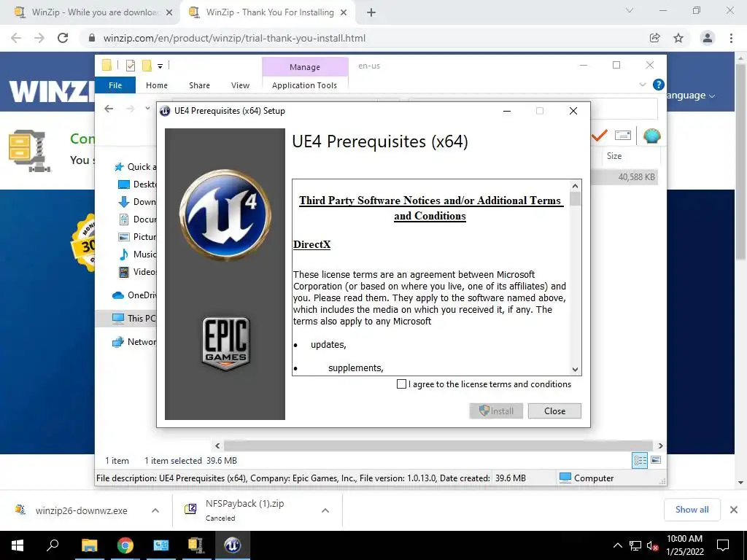The image size is (747, 560).
Task: Click the Close button in UE4 setup
Action: click(x=554, y=411)
